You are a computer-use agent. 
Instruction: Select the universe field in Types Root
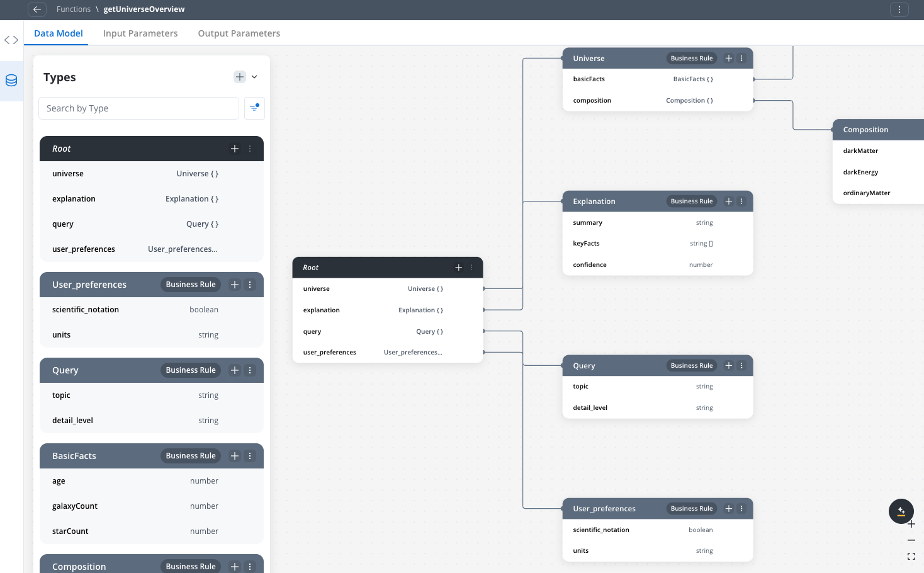pos(152,174)
